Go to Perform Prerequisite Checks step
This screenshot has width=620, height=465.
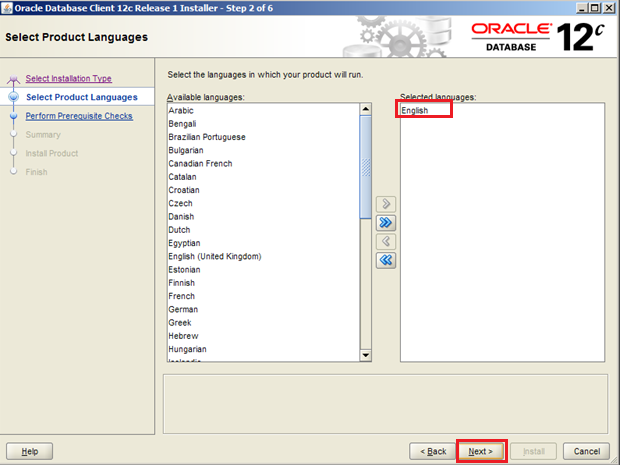pos(79,116)
